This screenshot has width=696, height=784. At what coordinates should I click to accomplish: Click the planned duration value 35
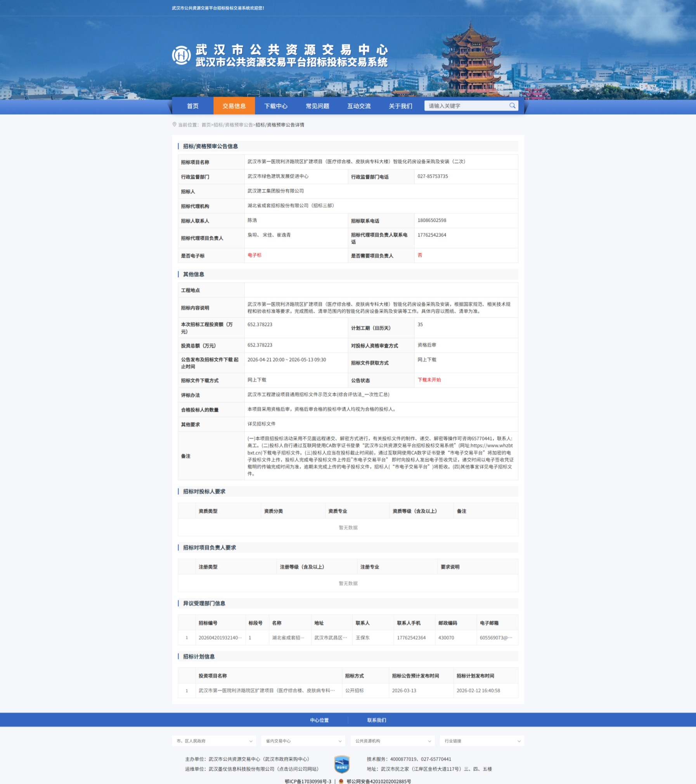pos(420,325)
